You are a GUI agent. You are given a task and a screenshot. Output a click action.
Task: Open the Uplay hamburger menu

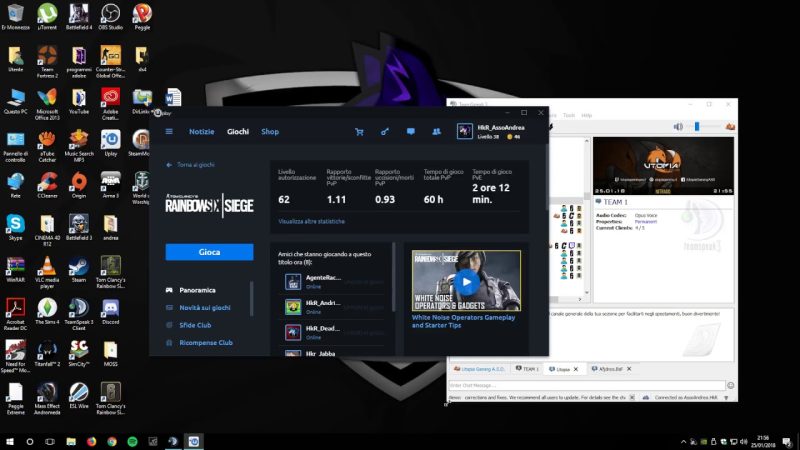click(x=169, y=132)
